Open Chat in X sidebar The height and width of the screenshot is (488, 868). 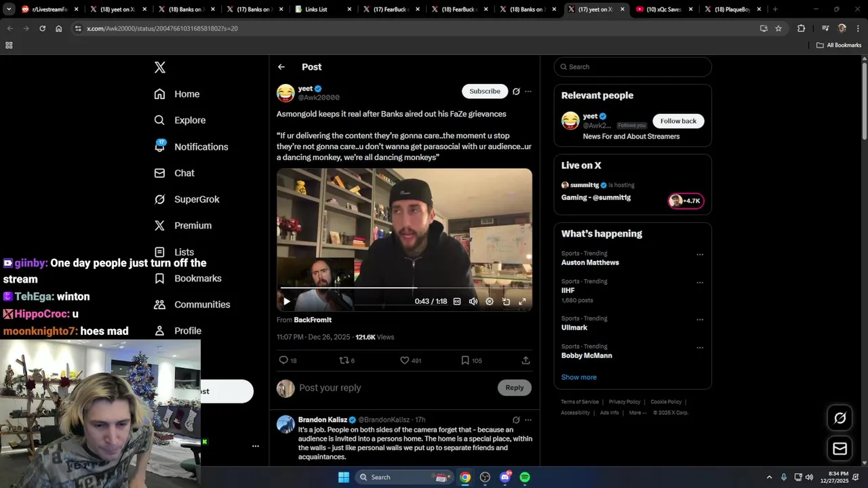(x=174, y=173)
